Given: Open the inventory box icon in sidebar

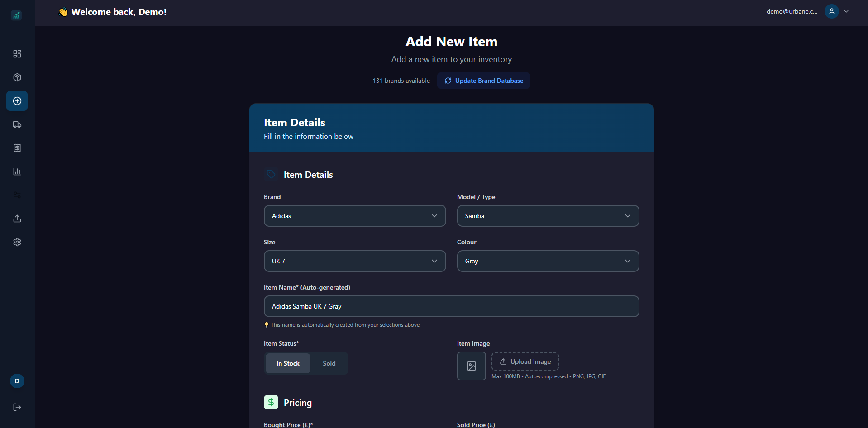Looking at the screenshot, I should (17, 77).
